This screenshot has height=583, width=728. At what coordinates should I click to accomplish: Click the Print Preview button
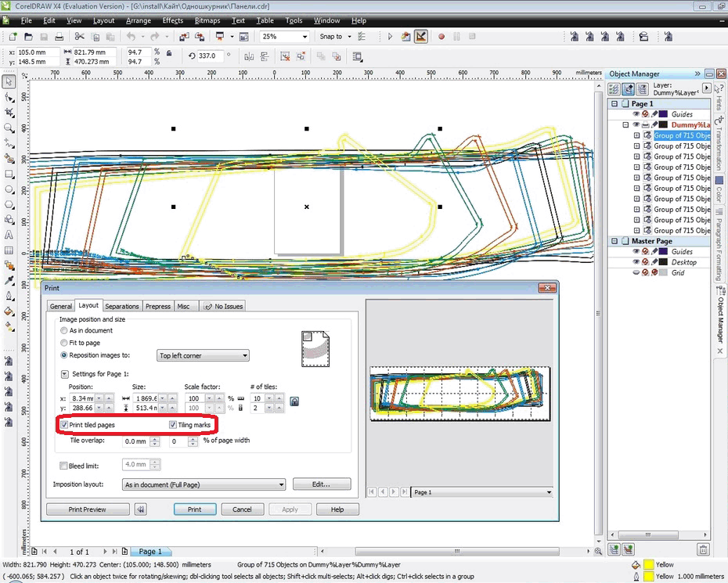[87, 509]
